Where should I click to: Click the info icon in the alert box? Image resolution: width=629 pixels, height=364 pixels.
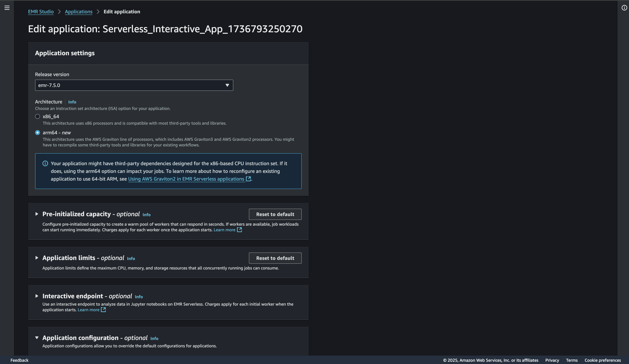(x=45, y=163)
